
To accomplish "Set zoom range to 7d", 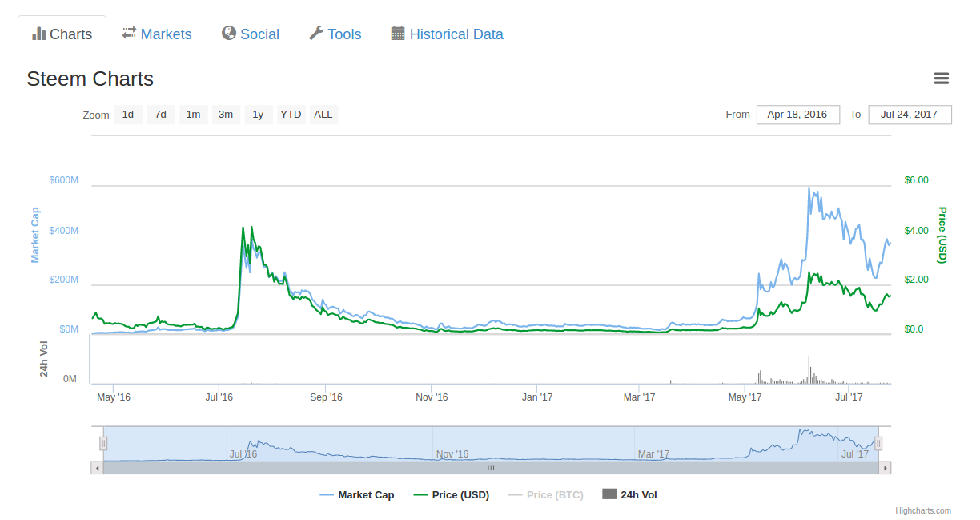I will 161,115.
